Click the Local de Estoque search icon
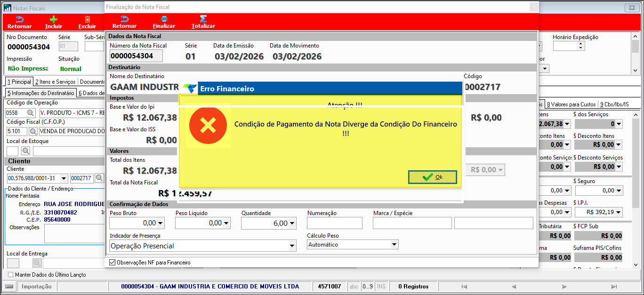644x295 pixels. point(26,151)
